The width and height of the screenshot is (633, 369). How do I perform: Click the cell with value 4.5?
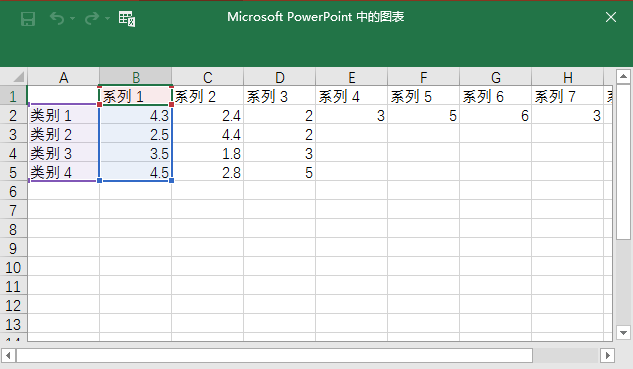pos(136,172)
